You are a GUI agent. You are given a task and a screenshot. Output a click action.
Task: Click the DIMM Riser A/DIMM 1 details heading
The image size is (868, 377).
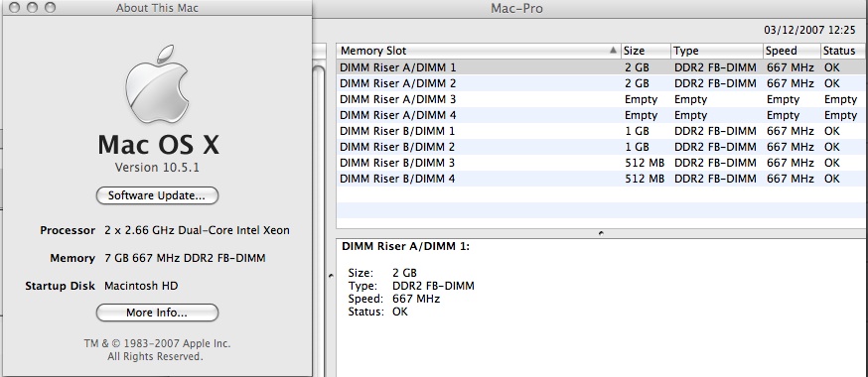click(x=406, y=247)
